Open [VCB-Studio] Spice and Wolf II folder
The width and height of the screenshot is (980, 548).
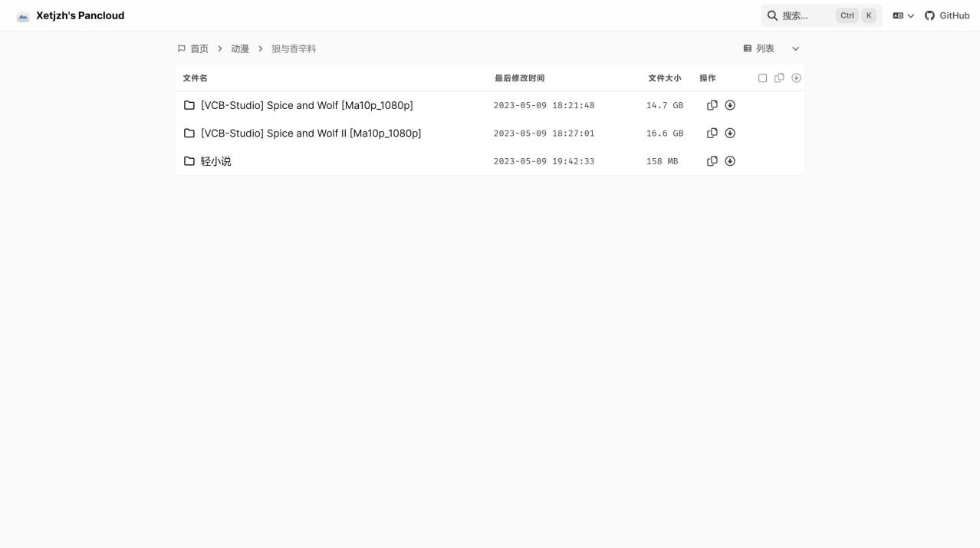pyautogui.click(x=311, y=134)
